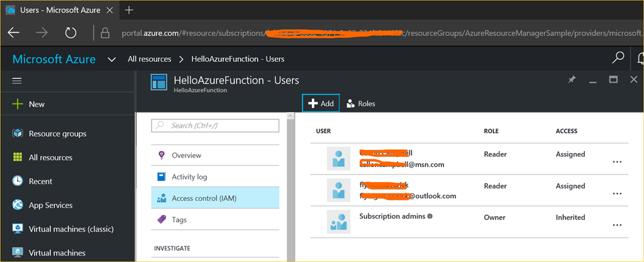Viewport: 644px width, 262px height.
Task: Refresh the browser page
Action: click(x=70, y=32)
